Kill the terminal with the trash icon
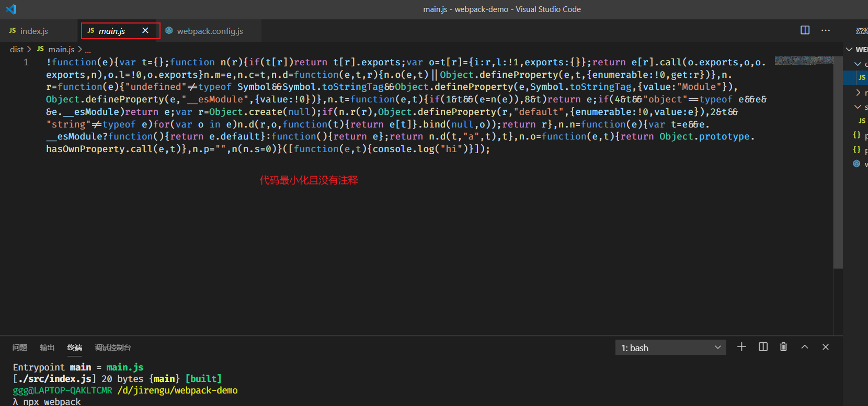Image resolution: width=868 pixels, height=406 pixels. 783,347
